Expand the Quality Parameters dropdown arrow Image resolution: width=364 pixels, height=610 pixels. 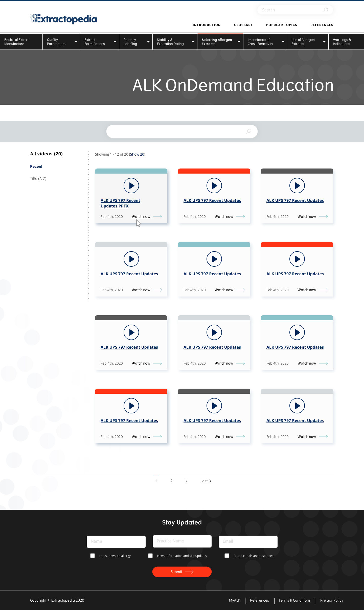click(x=76, y=42)
